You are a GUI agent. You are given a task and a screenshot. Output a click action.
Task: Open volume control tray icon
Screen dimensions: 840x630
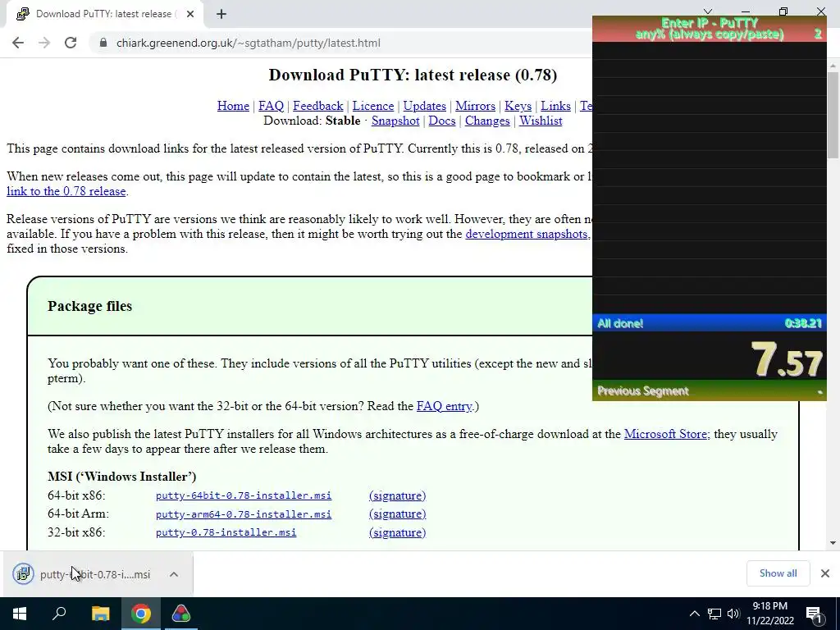733,614
